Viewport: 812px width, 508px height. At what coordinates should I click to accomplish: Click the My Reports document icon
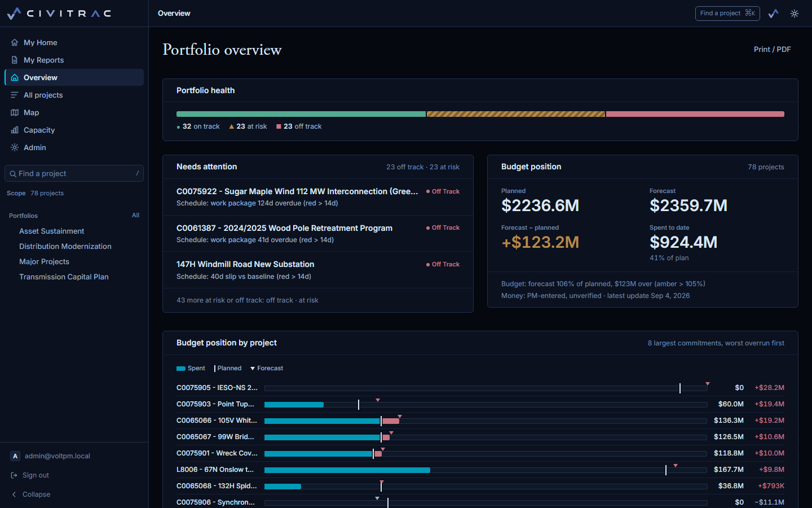click(x=15, y=60)
